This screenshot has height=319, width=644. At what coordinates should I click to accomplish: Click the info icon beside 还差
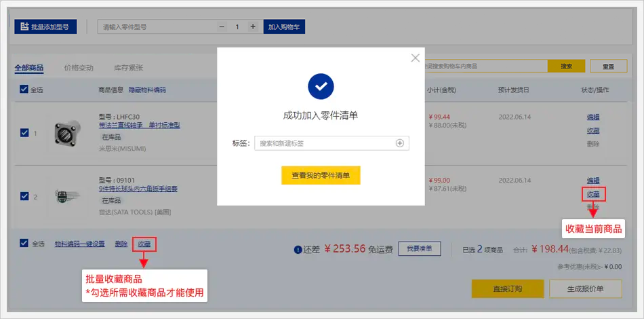coord(298,250)
